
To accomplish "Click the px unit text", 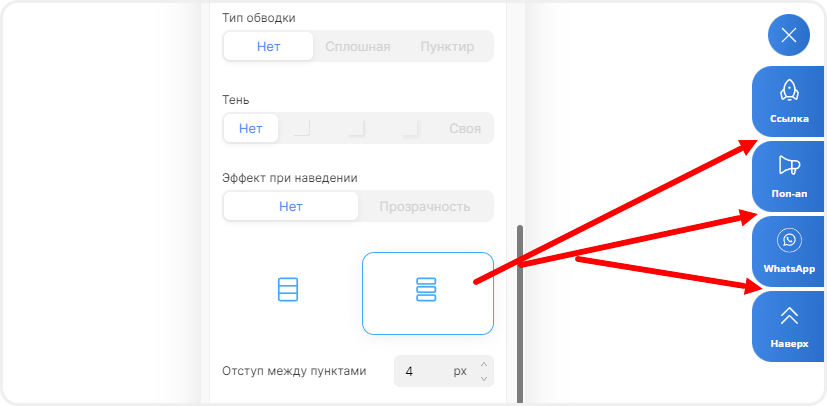I will 460,371.
